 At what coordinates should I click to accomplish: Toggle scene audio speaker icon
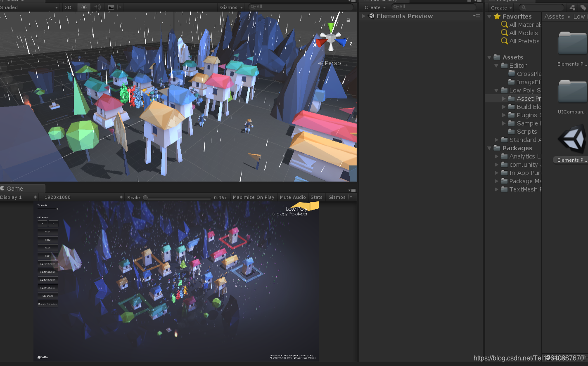pos(97,7)
